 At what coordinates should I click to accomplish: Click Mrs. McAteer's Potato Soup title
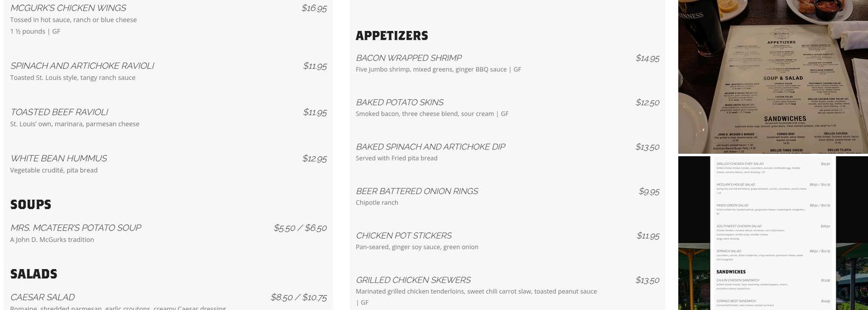pyautogui.click(x=76, y=228)
